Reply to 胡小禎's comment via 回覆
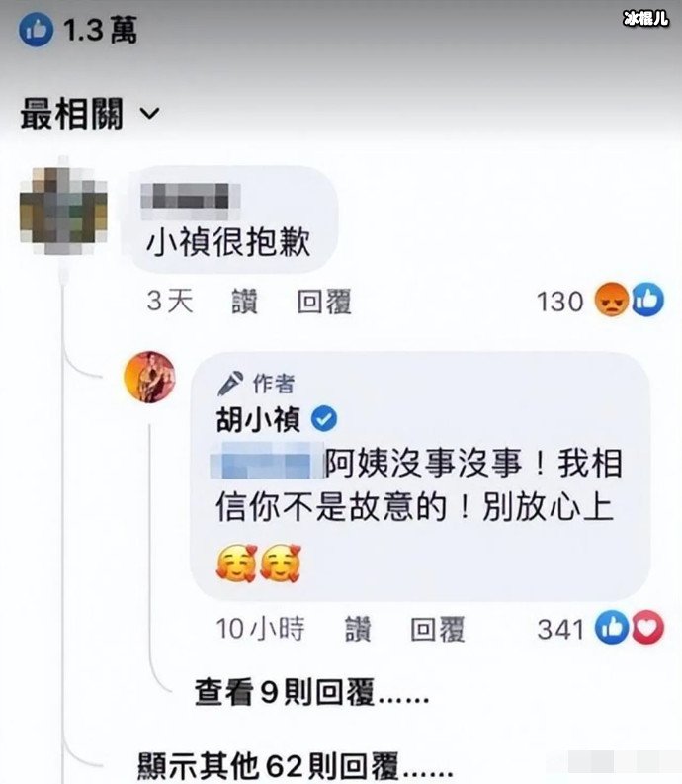The width and height of the screenshot is (682, 784). [x=438, y=629]
